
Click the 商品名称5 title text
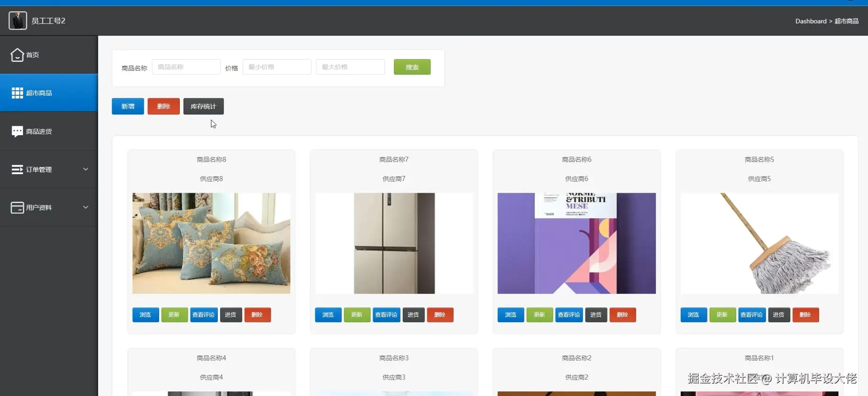759,160
